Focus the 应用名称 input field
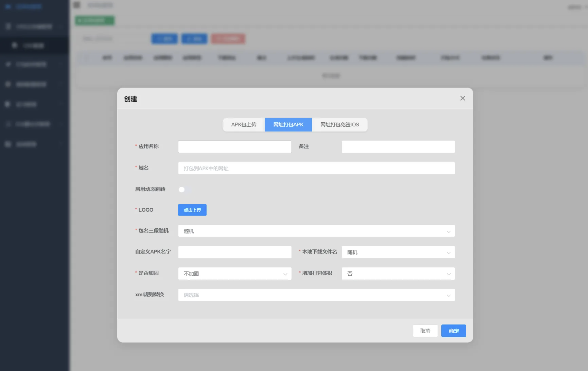The width and height of the screenshot is (588, 371). (235, 147)
